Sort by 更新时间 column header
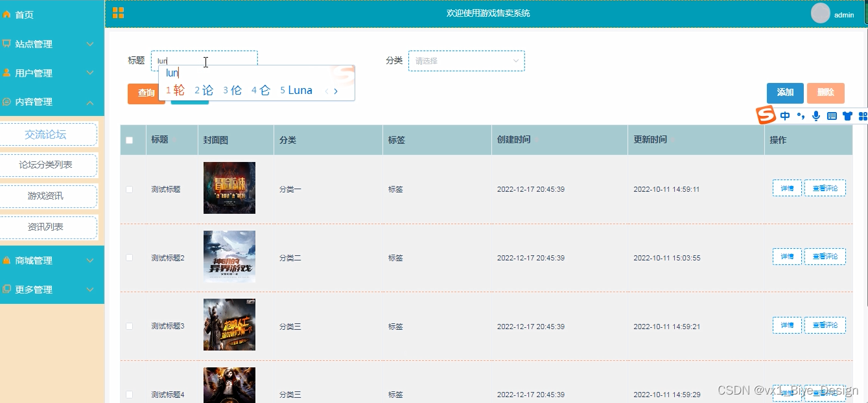Screen dimensions: 868x403 650,140
